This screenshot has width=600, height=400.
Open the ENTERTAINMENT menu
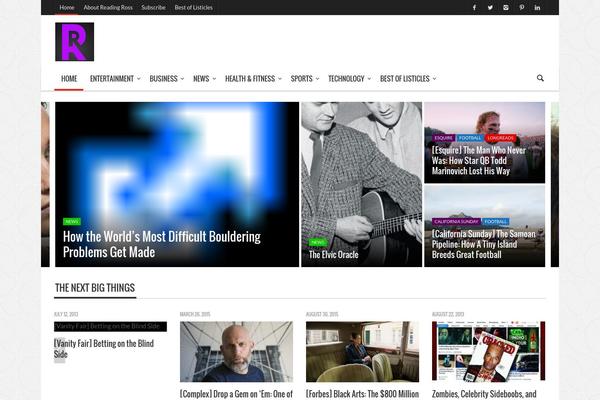(x=112, y=78)
